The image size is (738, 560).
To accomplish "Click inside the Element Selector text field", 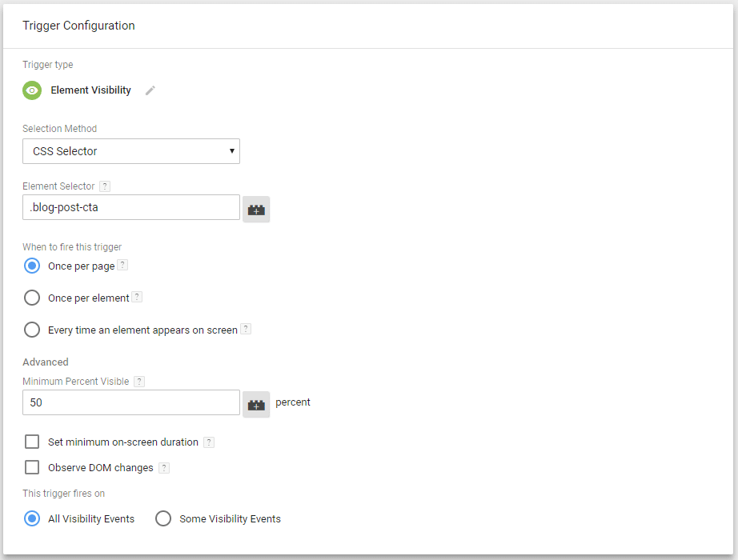I will pyautogui.click(x=130, y=206).
